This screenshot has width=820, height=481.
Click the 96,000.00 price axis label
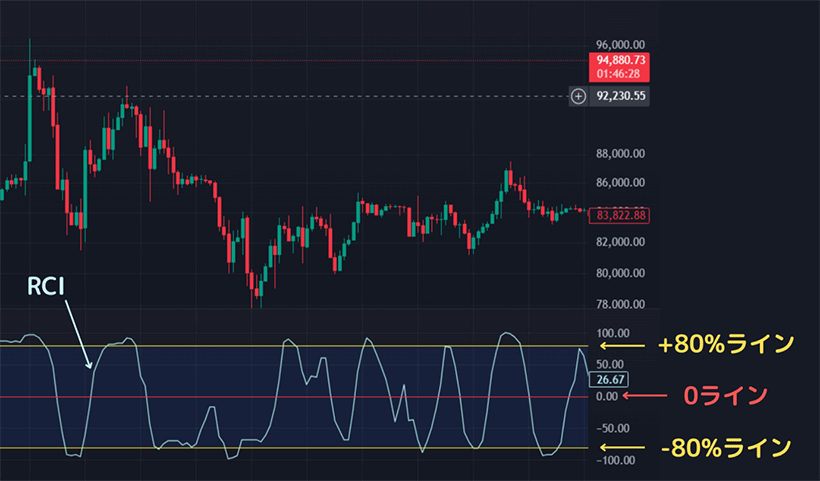click(x=620, y=45)
